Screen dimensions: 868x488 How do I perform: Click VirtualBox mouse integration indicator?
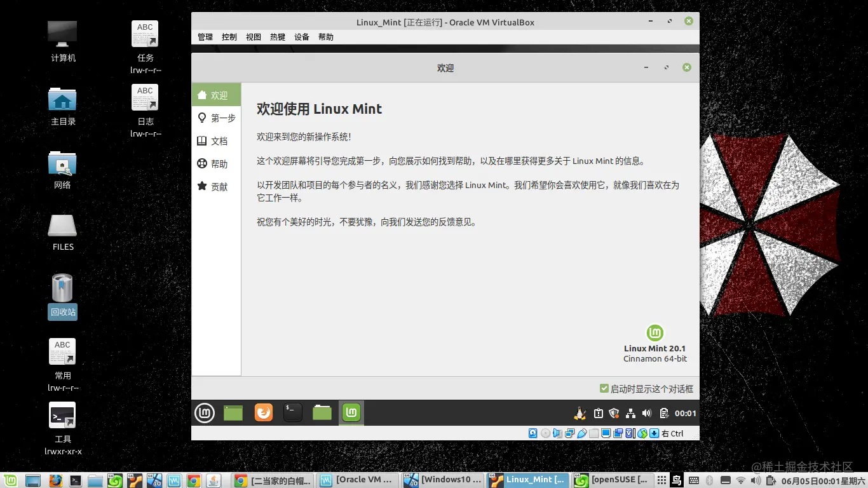tap(642, 433)
